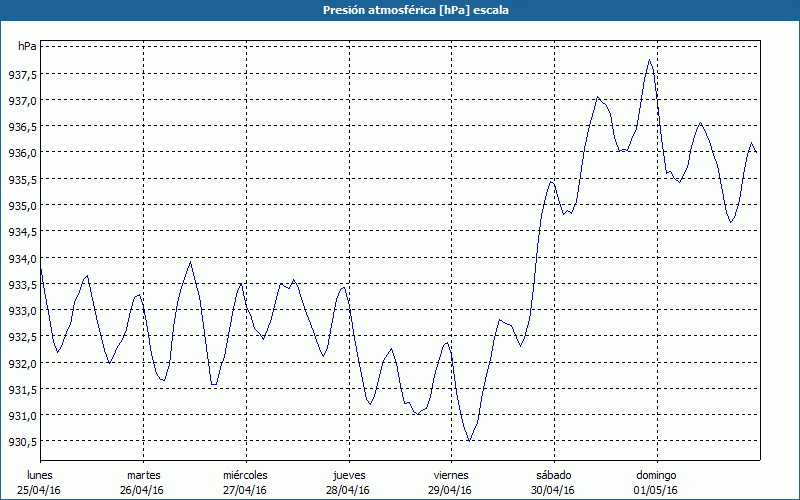The height and width of the screenshot is (500, 800).
Task: Click the domingo 01/05/16 date label
Action: 656,482
